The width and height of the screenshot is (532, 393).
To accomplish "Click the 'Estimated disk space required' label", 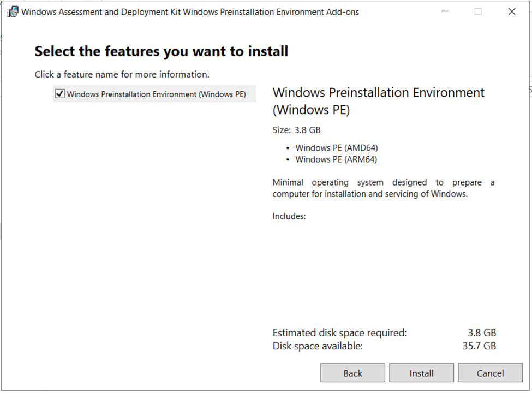I will 339,332.
